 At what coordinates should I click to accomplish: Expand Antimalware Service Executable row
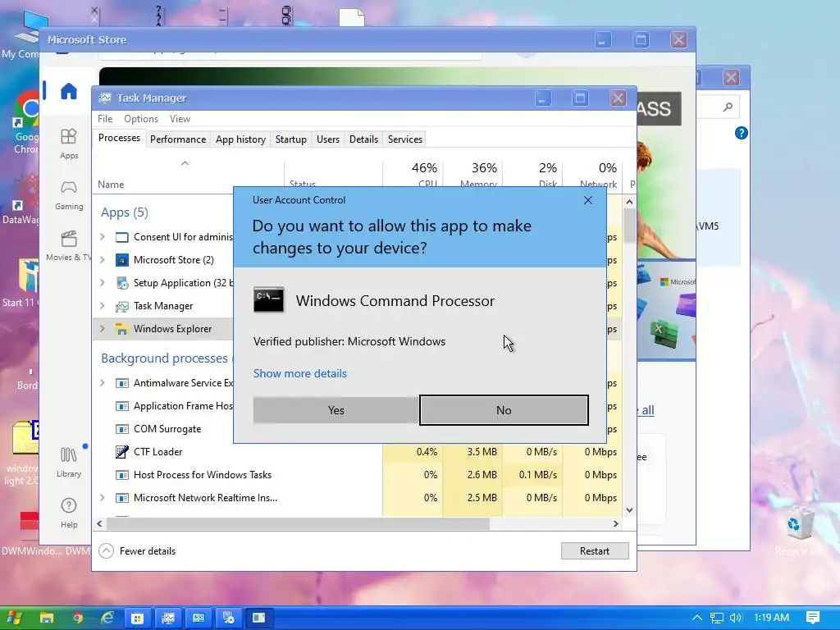pos(103,383)
